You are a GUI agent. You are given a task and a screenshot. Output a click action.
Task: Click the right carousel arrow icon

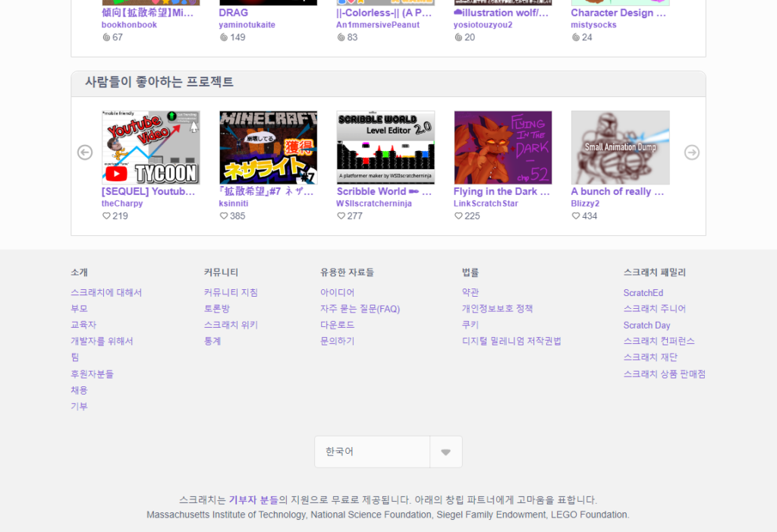pos(691,153)
